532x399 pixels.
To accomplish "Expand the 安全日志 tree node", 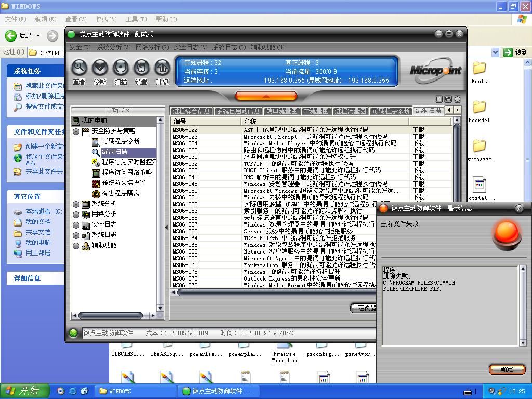I will pyautogui.click(x=76, y=225).
